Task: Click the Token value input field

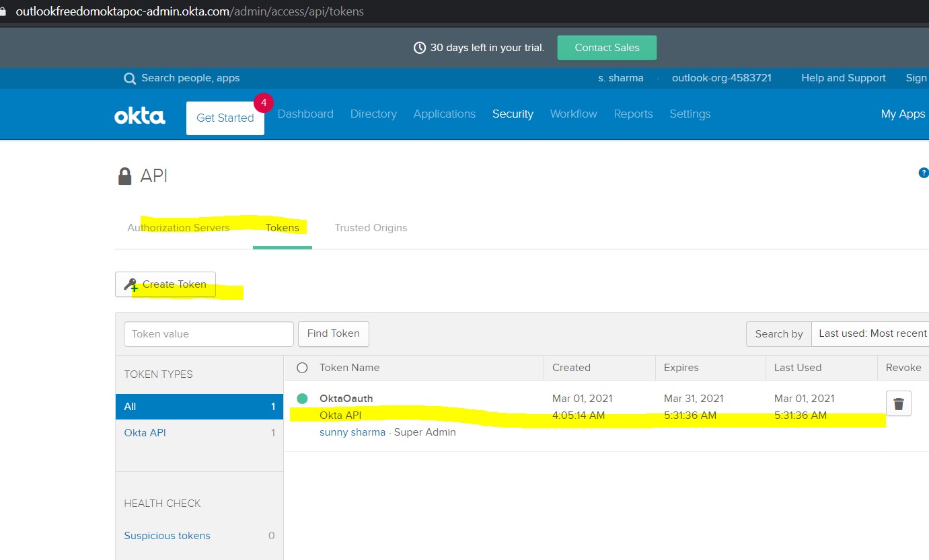Action: pyautogui.click(x=209, y=334)
